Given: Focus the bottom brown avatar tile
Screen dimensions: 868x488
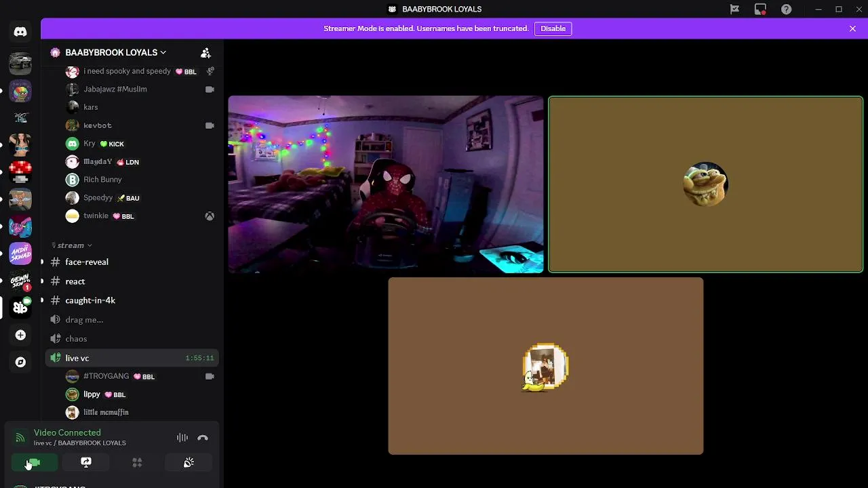Looking at the screenshot, I should coord(546,366).
